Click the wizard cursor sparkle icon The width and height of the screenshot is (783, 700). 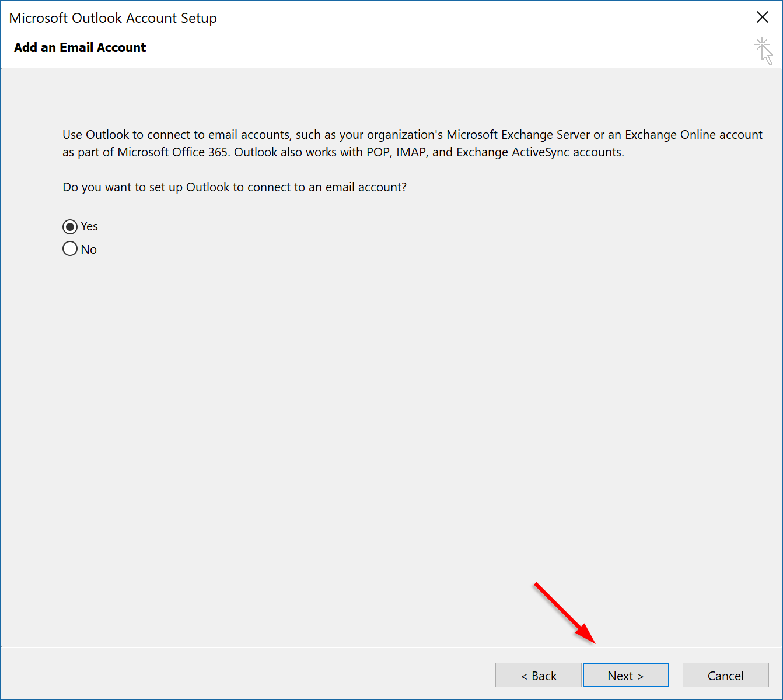[764, 51]
